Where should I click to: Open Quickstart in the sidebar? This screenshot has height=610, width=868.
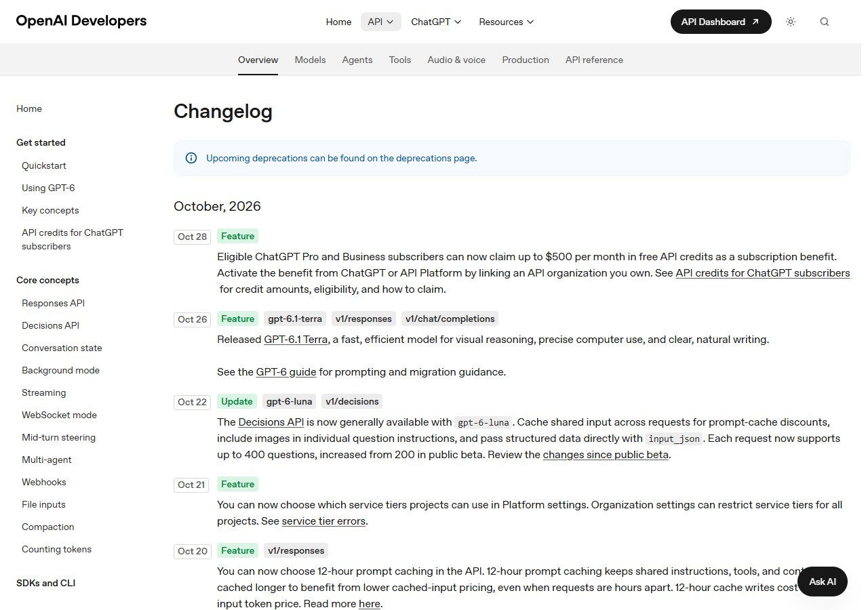click(x=44, y=165)
